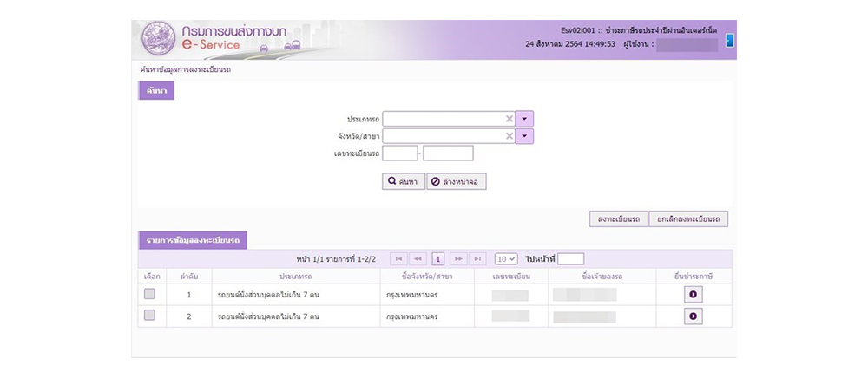
Task: Tick the checkbox in row 2
Action: 149,315
